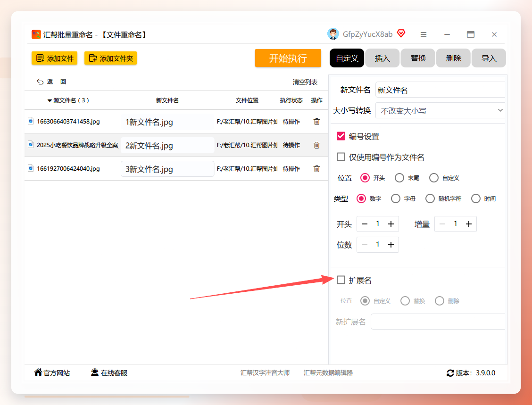Image resolution: width=532 pixels, height=405 pixels.
Task: Select 数字 type radio button
Action: [361, 198]
